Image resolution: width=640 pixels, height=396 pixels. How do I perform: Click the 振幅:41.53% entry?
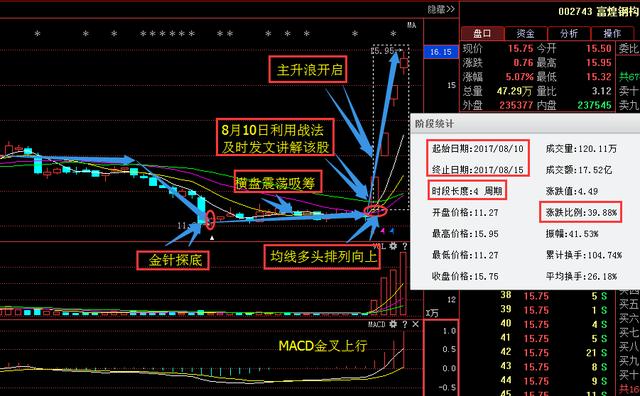[572, 234]
